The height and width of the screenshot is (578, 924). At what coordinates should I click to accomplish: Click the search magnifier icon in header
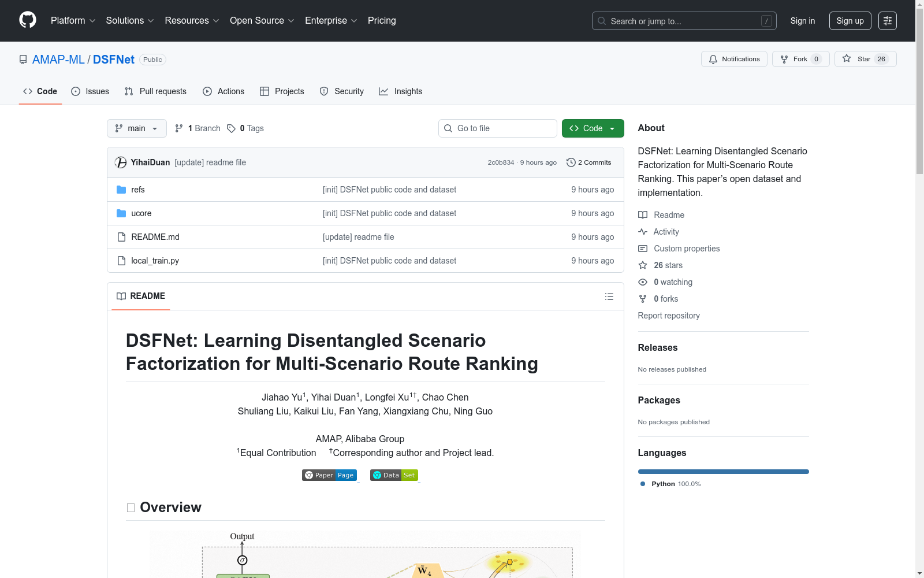pos(602,21)
